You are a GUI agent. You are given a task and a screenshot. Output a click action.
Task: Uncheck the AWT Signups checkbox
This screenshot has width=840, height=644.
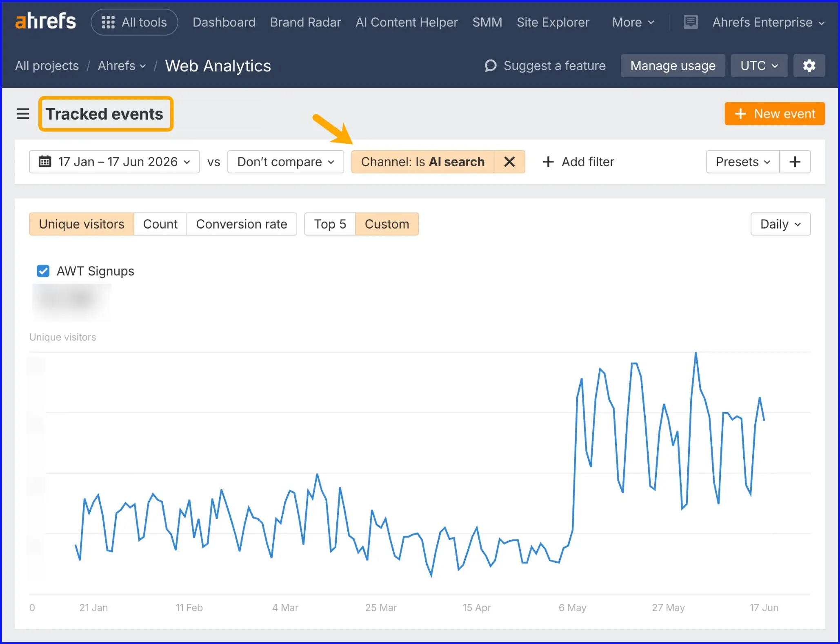(x=43, y=271)
